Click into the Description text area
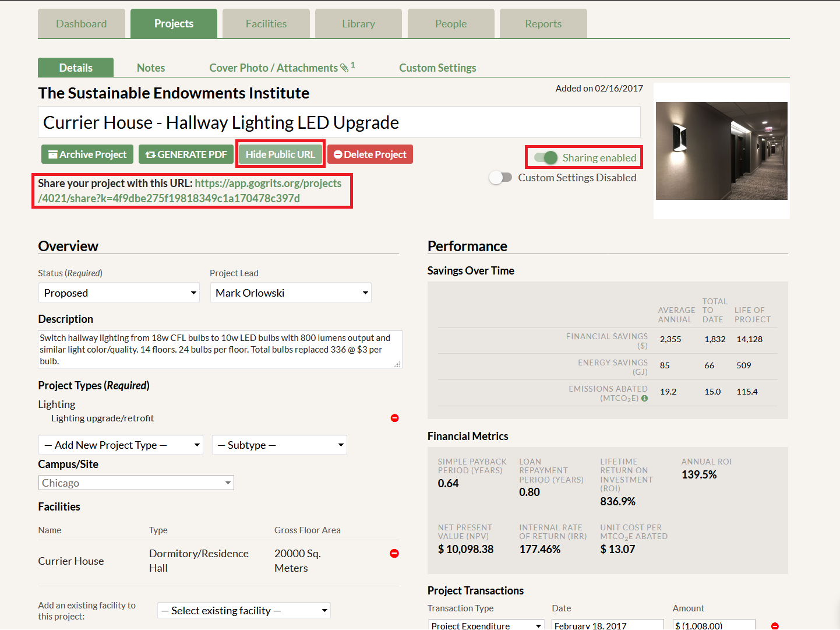 [x=220, y=349]
